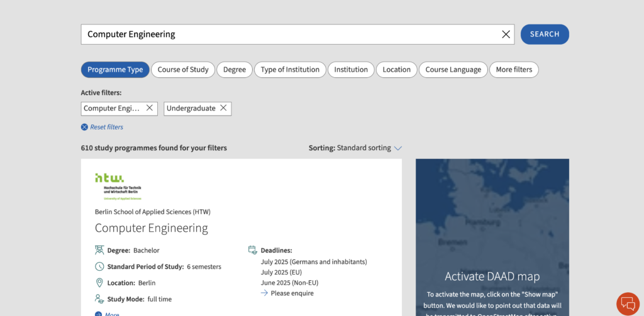Click the Location pin icon

coord(99,283)
